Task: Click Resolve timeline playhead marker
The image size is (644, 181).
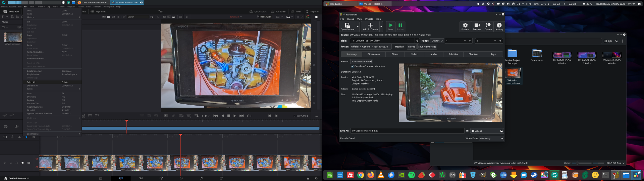Action: click(x=180, y=135)
